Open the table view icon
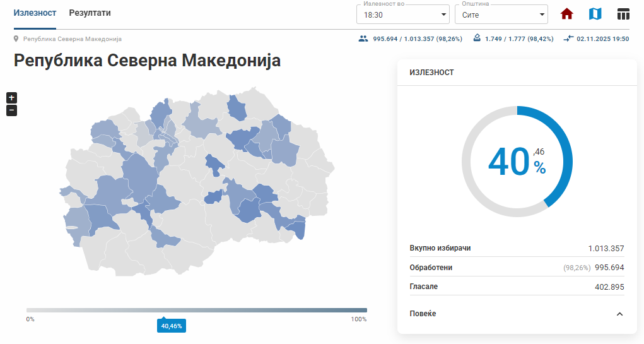Image resolution: width=644 pixels, height=344 pixels. pos(623,14)
